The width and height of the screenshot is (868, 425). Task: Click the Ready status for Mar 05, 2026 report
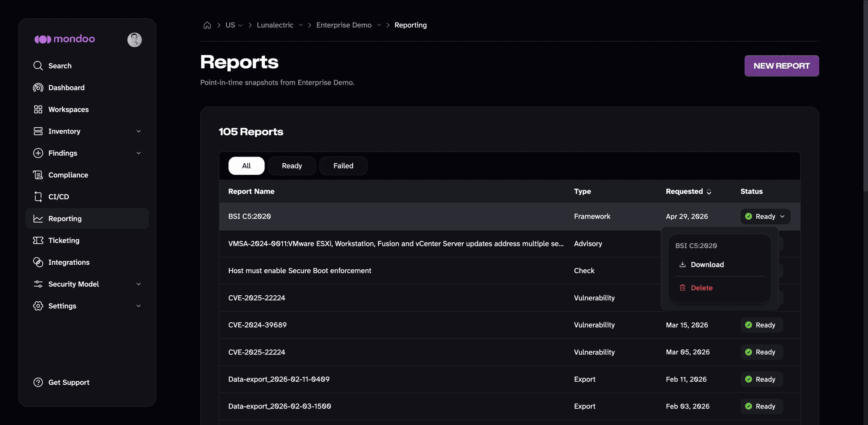pos(762,352)
